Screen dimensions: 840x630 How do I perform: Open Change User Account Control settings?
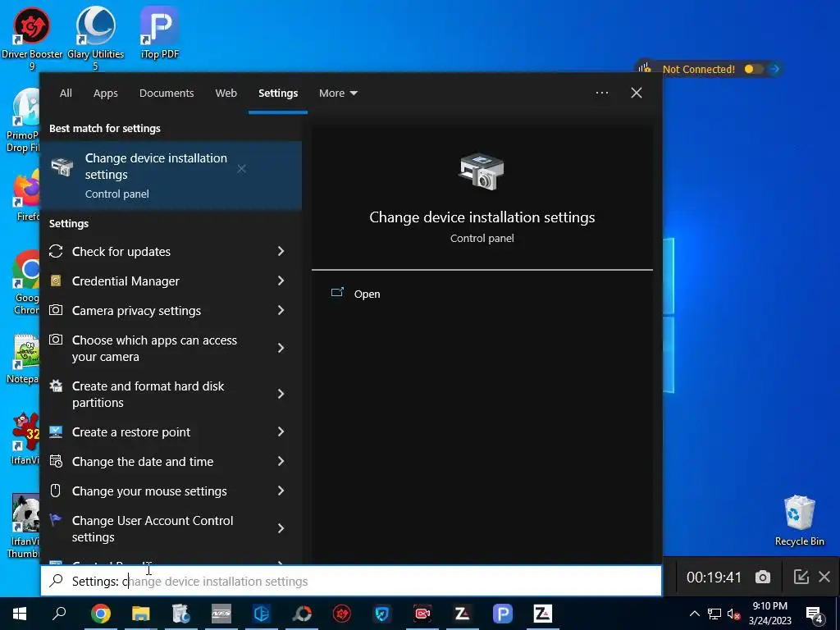point(154,529)
